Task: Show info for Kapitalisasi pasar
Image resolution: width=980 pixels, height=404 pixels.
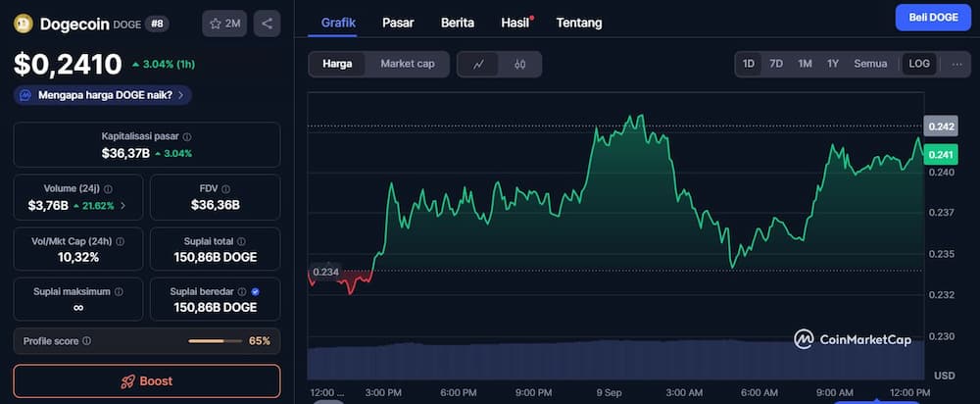Action: (187, 136)
